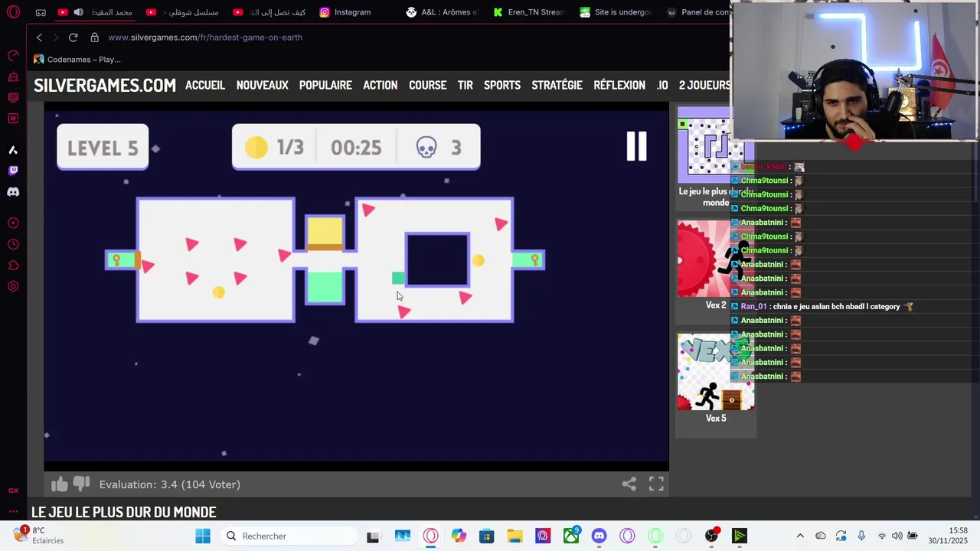
Task: Click the browser back arrow
Action: (40, 37)
